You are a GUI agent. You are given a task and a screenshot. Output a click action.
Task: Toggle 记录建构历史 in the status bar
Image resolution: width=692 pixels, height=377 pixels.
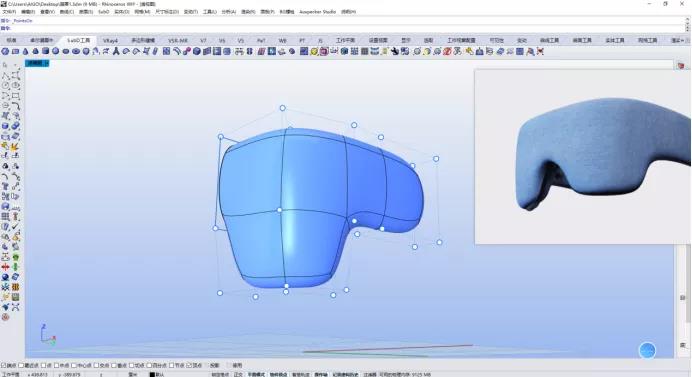tap(345, 374)
